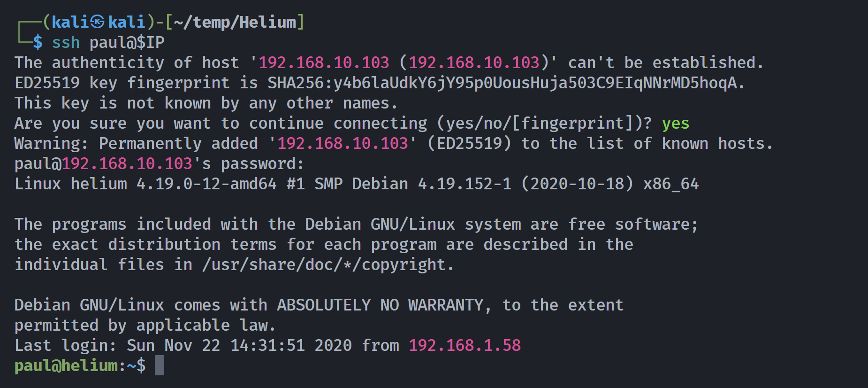This screenshot has width=868, height=388.
Task: Click the IP in parentheses on authenticity line
Action: click(x=474, y=63)
